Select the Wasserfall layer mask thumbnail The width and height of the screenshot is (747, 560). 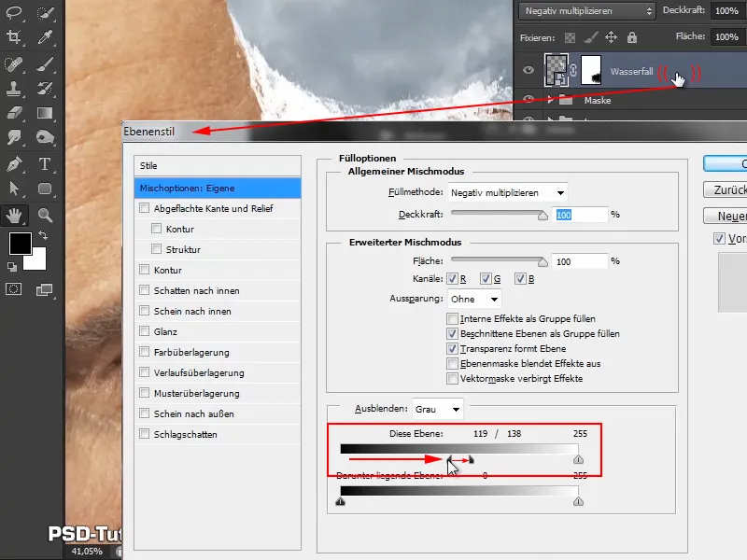[591, 70]
